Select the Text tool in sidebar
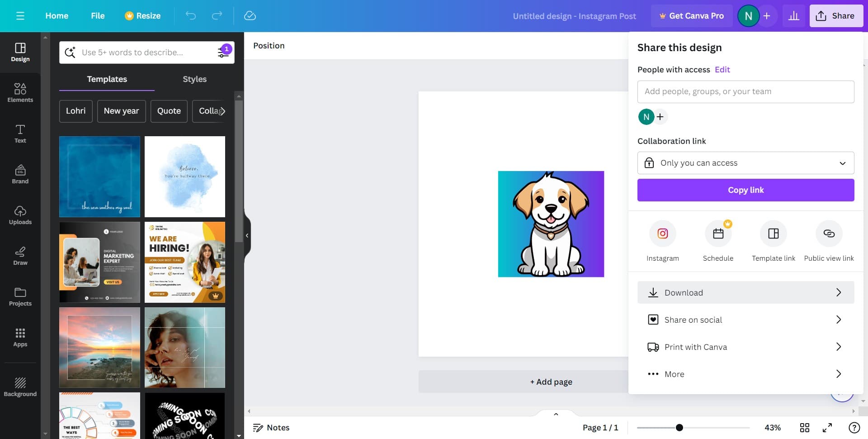The width and height of the screenshot is (868, 439). (x=20, y=134)
